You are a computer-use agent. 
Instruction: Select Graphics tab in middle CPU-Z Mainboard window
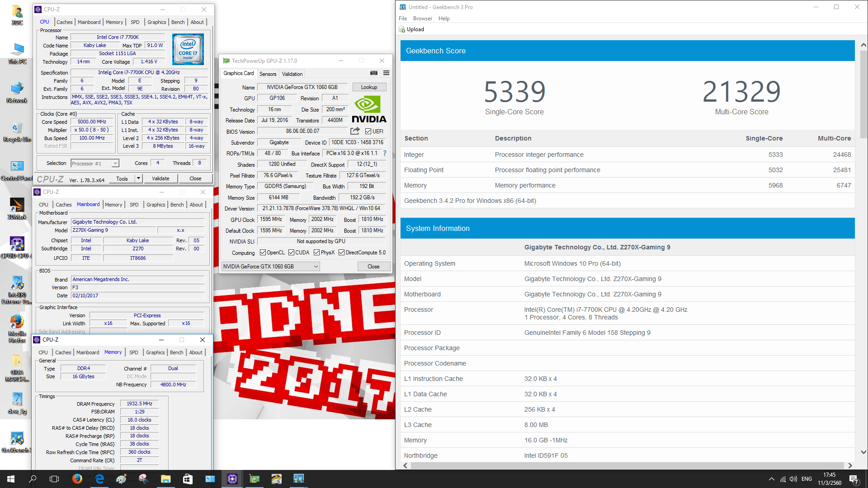click(x=156, y=205)
